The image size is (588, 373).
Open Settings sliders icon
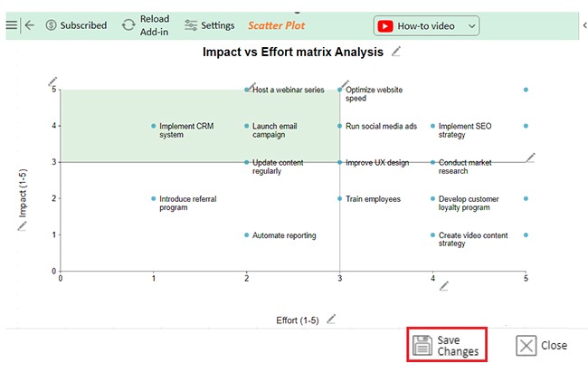(191, 25)
